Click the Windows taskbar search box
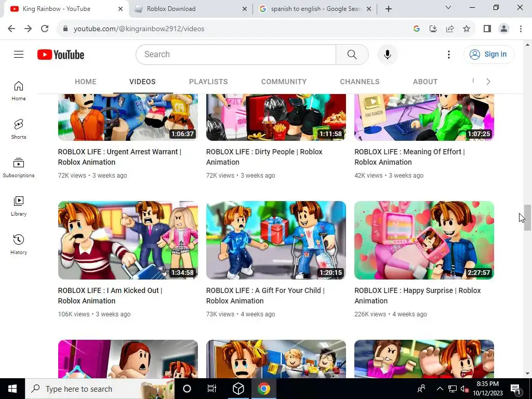 pos(100,389)
